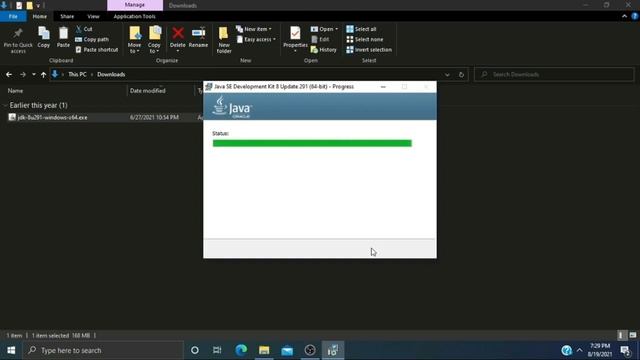Open the clock showing 7:29 PM
640x360 pixels.
600,350
